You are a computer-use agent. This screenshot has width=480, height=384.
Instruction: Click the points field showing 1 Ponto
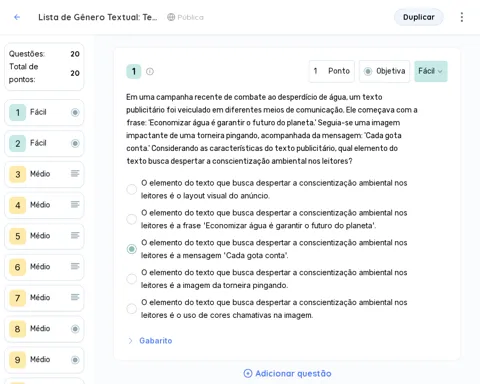pyautogui.click(x=332, y=71)
